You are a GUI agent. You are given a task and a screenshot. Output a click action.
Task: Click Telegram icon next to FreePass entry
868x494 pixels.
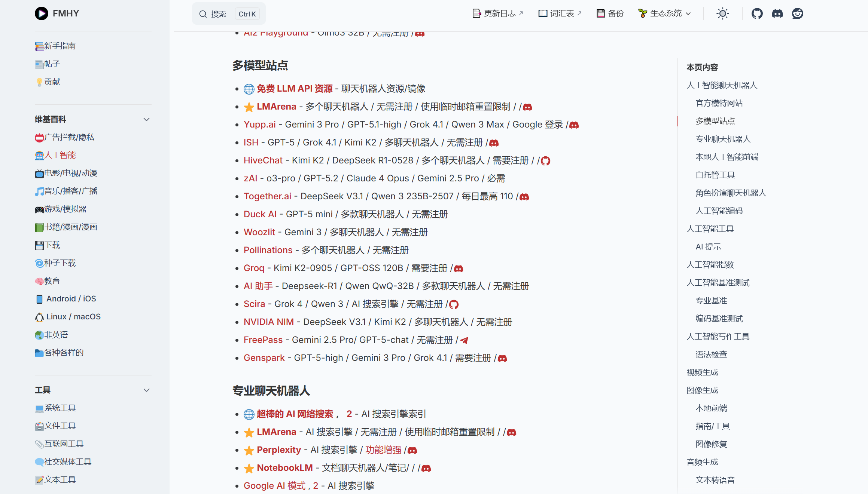click(464, 340)
